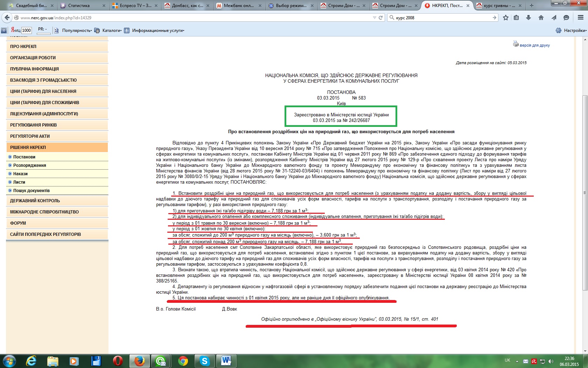Screen dimensions: 588x368
Task: Open the bookmarks list icon
Action: tap(516, 18)
